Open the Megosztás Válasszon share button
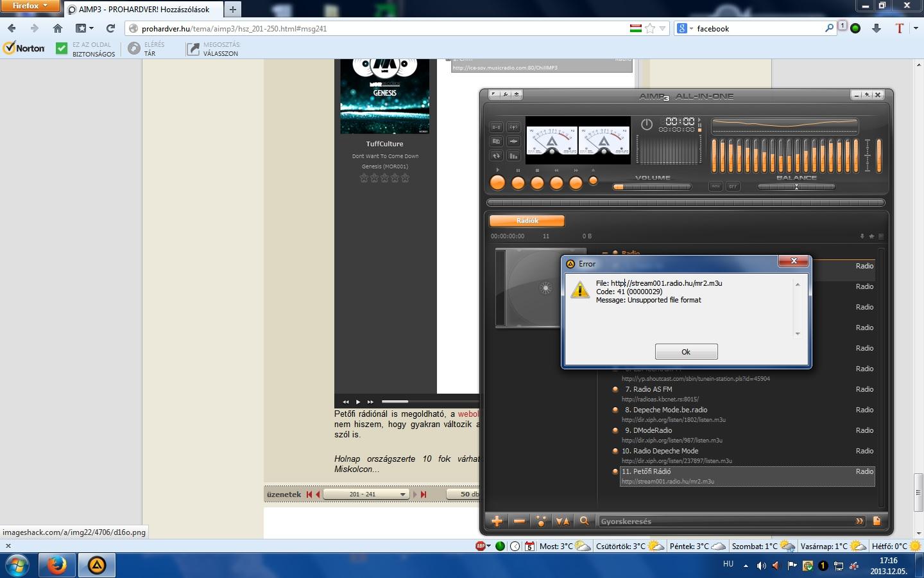The image size is (924, 578). (x=213, y=49)
